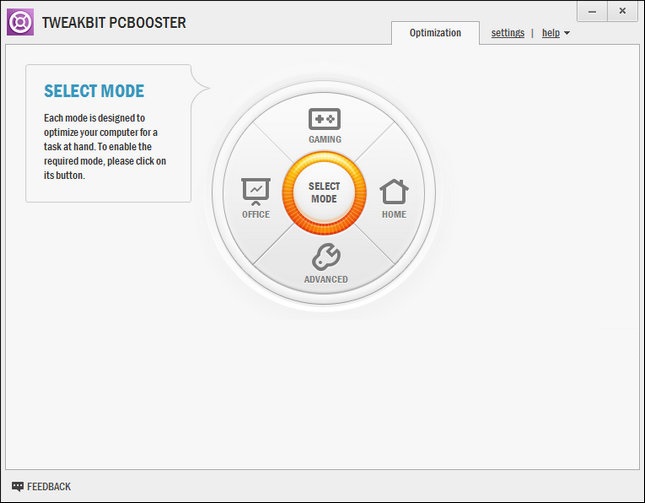Click the TweakBit PCBooster logo icon

20,22
